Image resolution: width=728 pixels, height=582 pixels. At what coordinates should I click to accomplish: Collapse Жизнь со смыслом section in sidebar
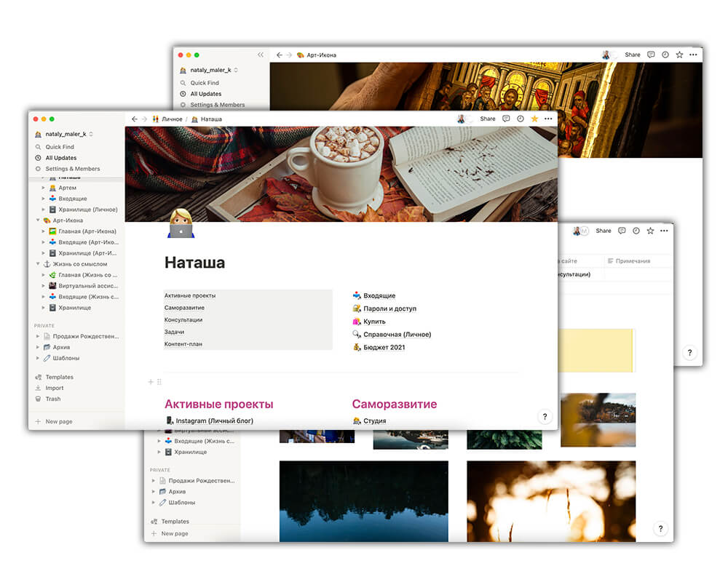tap(38, 264)
